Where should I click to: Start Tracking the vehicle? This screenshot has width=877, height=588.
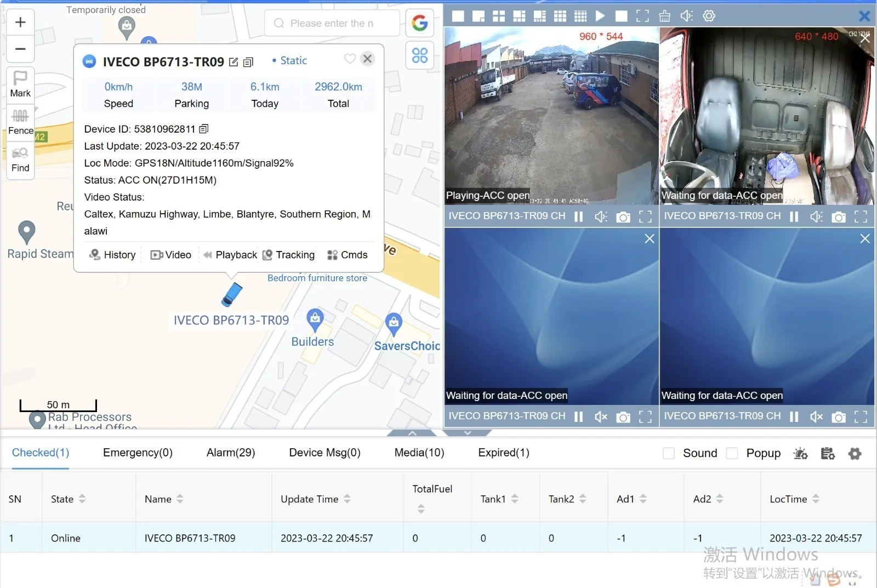(x=288, y=255)
